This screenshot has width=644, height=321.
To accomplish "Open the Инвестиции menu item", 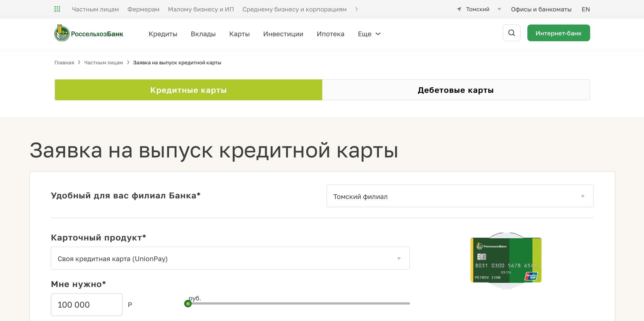I will [x=283, y=34].
